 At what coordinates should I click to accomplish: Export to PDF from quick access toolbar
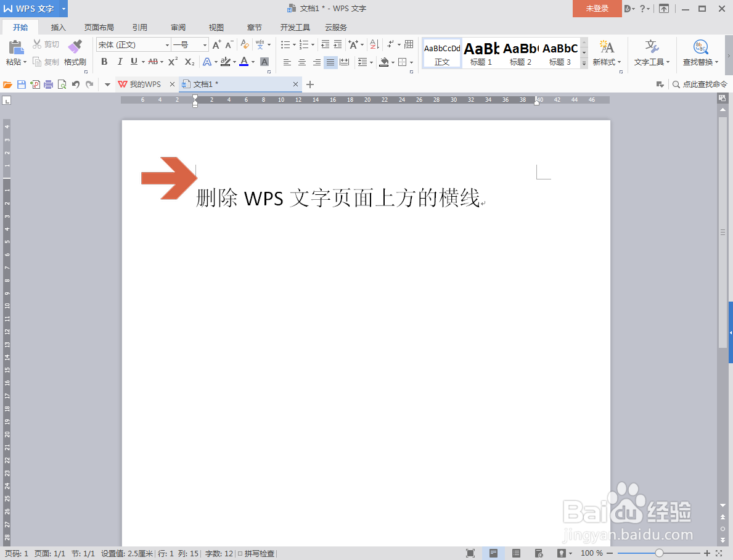(35, 84)
